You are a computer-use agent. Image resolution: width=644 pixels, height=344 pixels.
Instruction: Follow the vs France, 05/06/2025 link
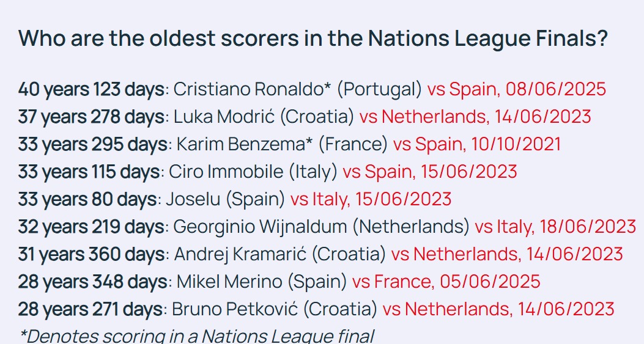coord(446,282)
